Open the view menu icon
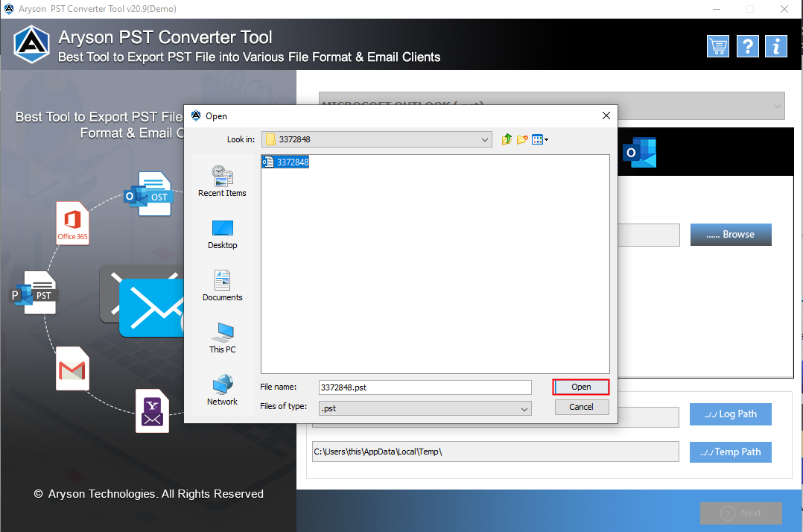 click(540, 139)
